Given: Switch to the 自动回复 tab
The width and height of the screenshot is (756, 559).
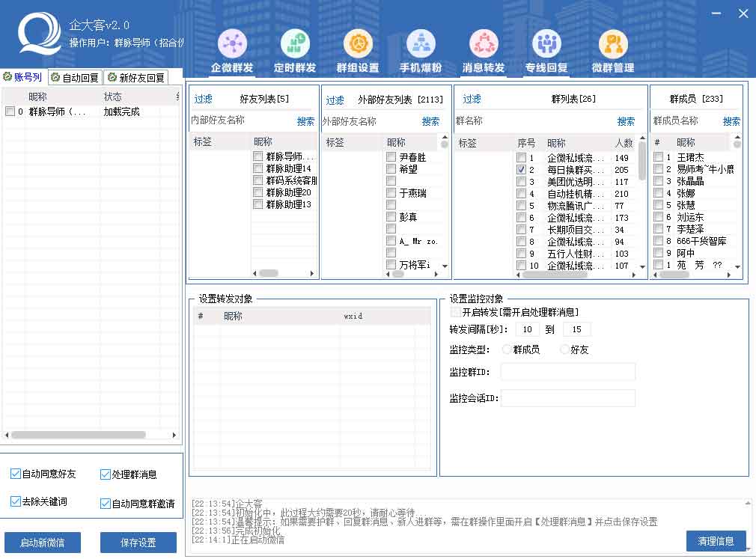Looking at the screenshot, I should [75, 77].
